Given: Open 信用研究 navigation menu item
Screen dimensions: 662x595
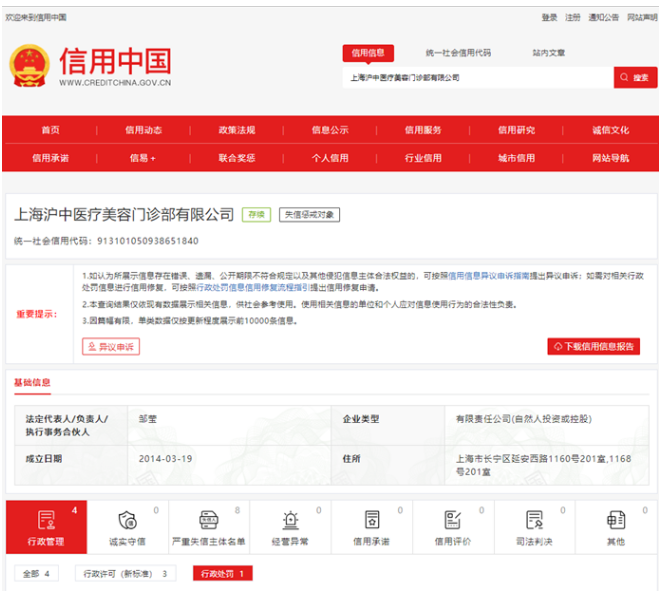Looking at the screenshot, I should coord(516,130).
